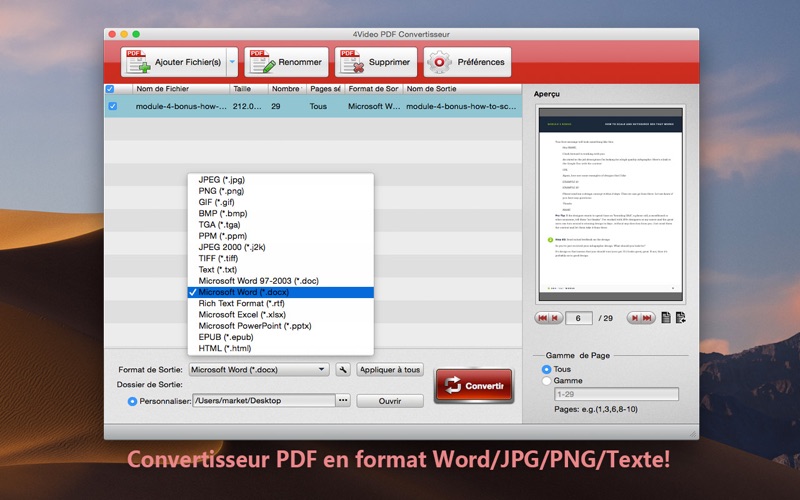This screenshot has height=500, width=800.
Task: Jump to first page in preview
Action: (542, 318)
